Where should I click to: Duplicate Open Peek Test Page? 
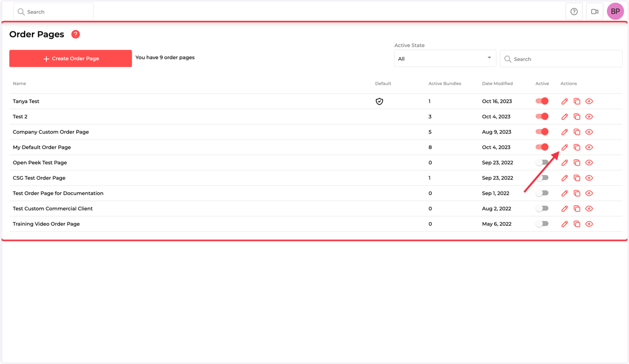pyautogui.click(x=577, y=163)
